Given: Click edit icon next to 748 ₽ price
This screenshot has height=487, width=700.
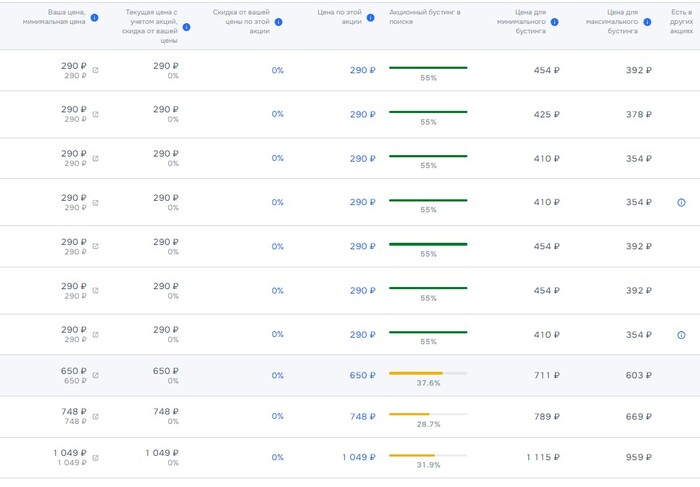Looking at the screenshot, I should (96, 416).
